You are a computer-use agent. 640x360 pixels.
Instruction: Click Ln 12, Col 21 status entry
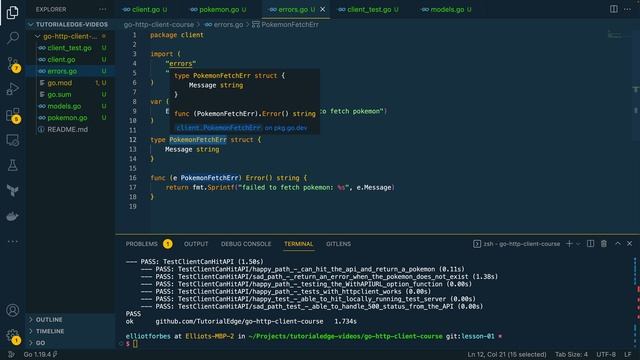507,354
